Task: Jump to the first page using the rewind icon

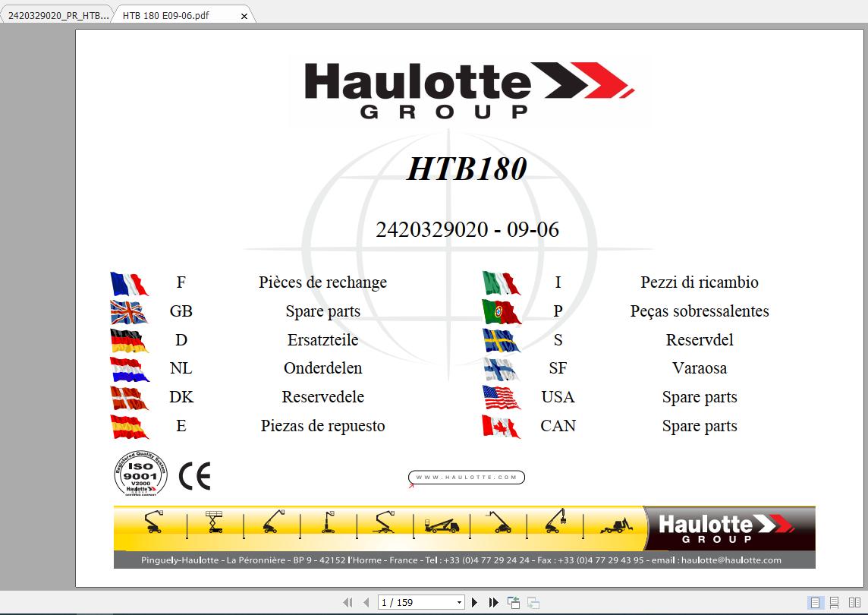Action: pos(349,601)
